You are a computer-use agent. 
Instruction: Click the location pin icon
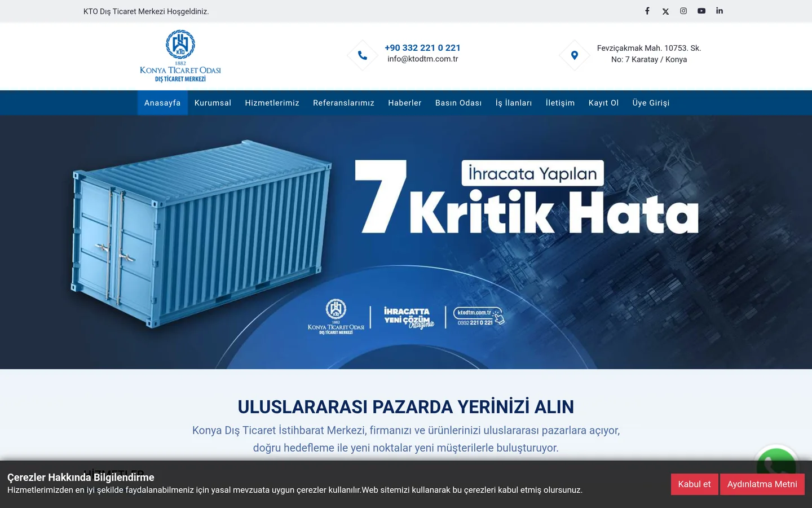[x=575, y=55]
